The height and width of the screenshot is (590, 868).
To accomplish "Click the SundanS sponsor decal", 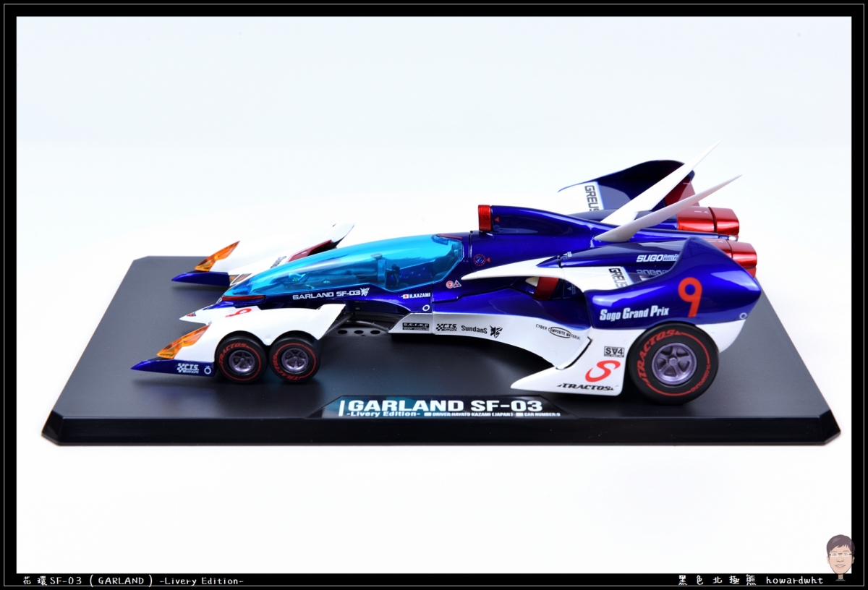I will point(475,329).
